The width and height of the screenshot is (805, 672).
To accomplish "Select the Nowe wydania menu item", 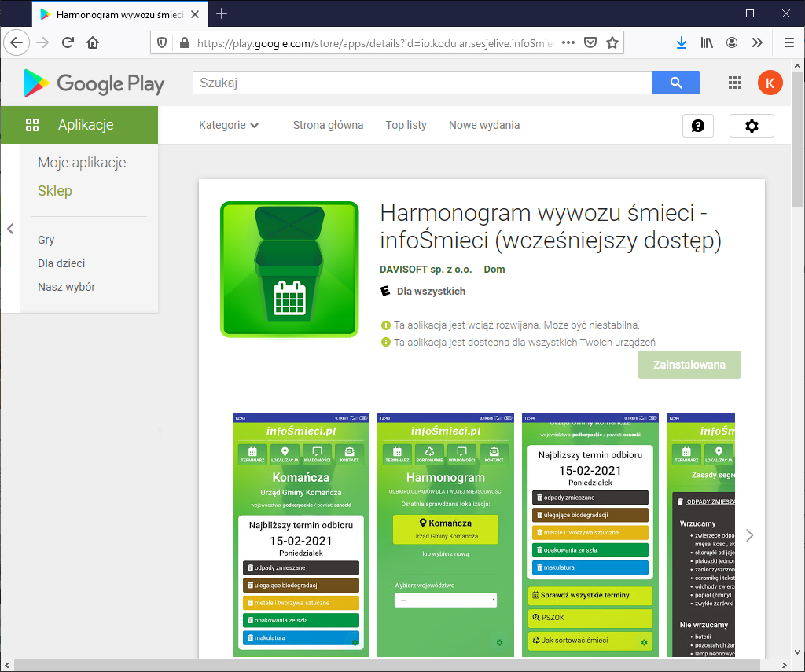I will coord(483,125).
